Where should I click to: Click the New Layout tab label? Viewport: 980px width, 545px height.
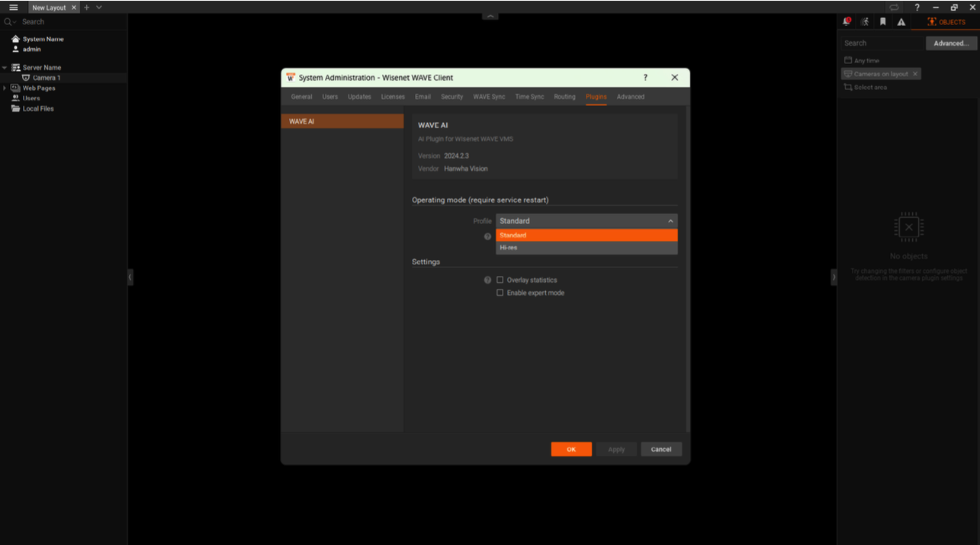(49, 8)
